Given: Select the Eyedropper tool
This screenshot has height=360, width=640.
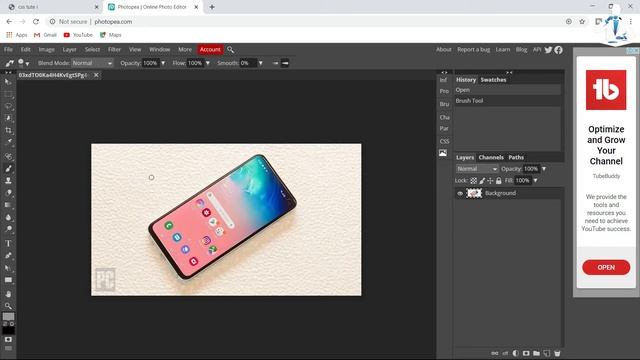Looking at the screenshot, I should [8, 142].
